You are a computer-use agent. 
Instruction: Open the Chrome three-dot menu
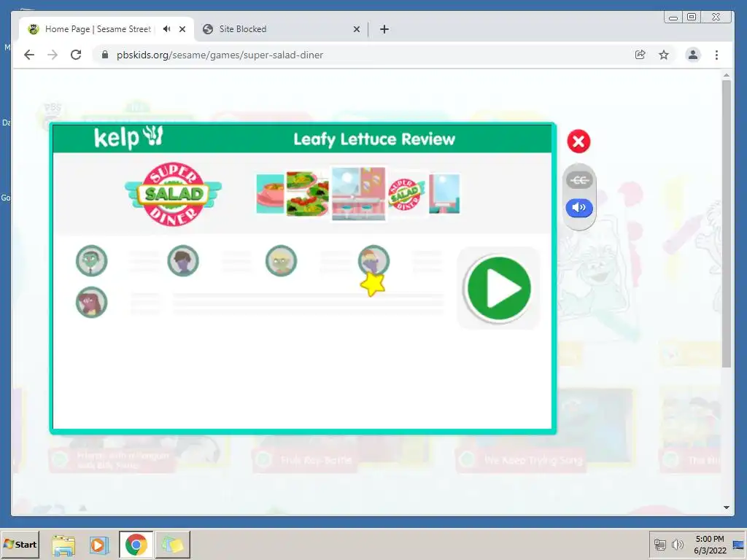coord(716,55)
